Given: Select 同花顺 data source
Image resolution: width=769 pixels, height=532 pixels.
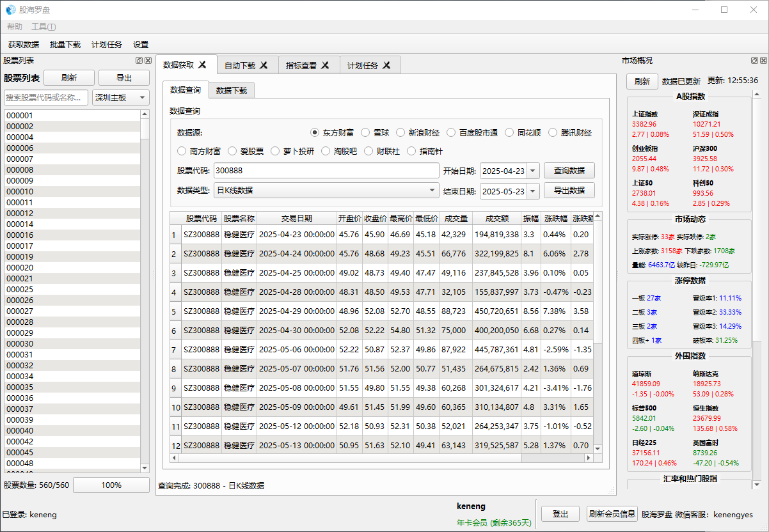Looking at the screenshot, I should click(x=523, y=133).
